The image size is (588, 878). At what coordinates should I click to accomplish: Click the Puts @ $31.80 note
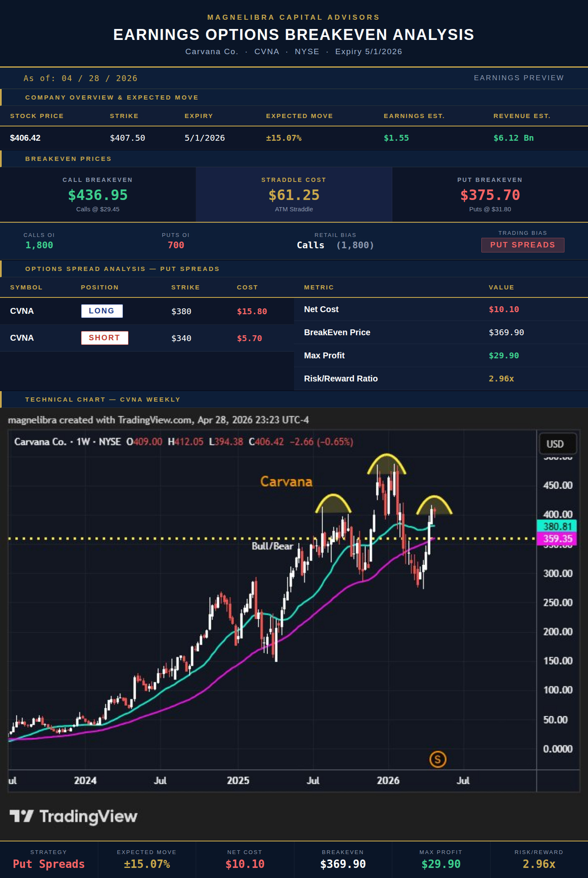click(x=490, y=209)
